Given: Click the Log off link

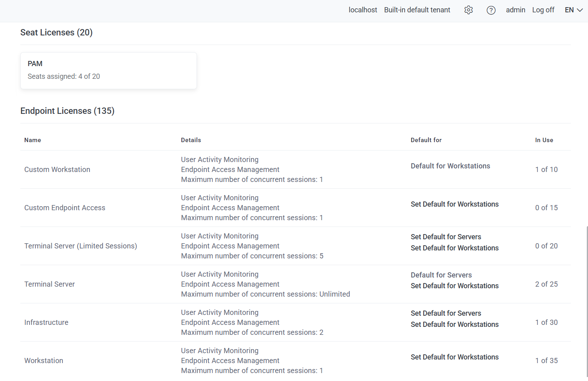Looking at the screenshot, I should [x=543, y=10].
